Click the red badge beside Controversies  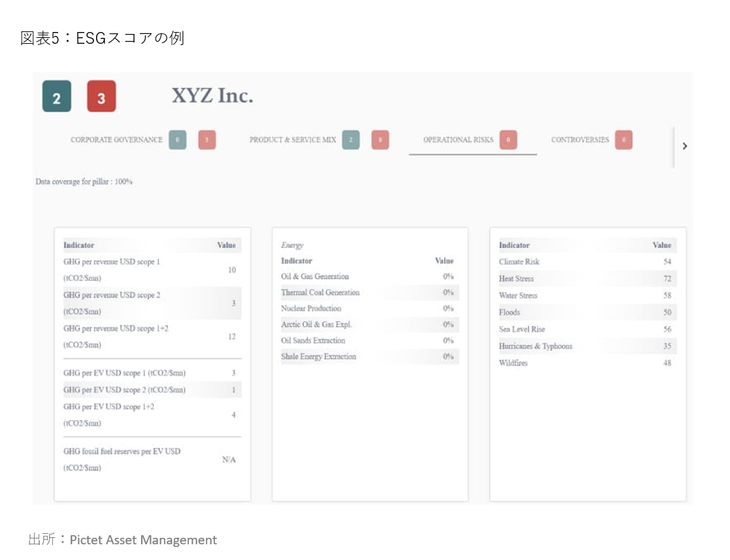coord(623,140)
